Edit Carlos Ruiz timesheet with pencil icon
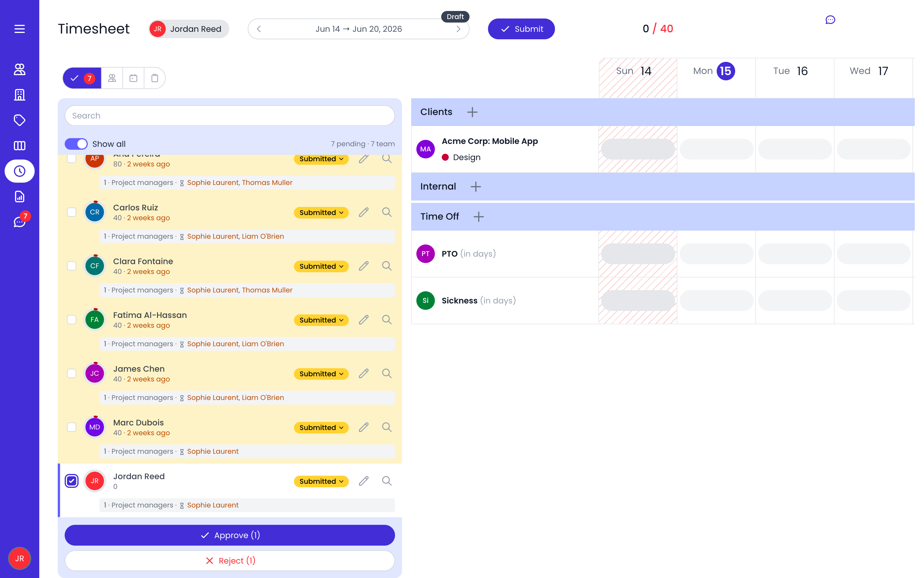Image resolution: width=924 pixels, height=578 pixels. click(364, 212)
